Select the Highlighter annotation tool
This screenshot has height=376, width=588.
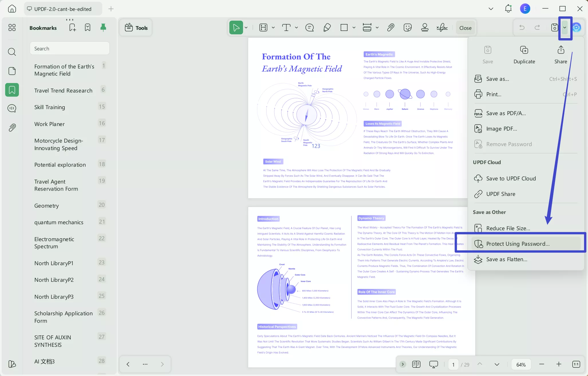pyautogui.click(x=327, y=27)
